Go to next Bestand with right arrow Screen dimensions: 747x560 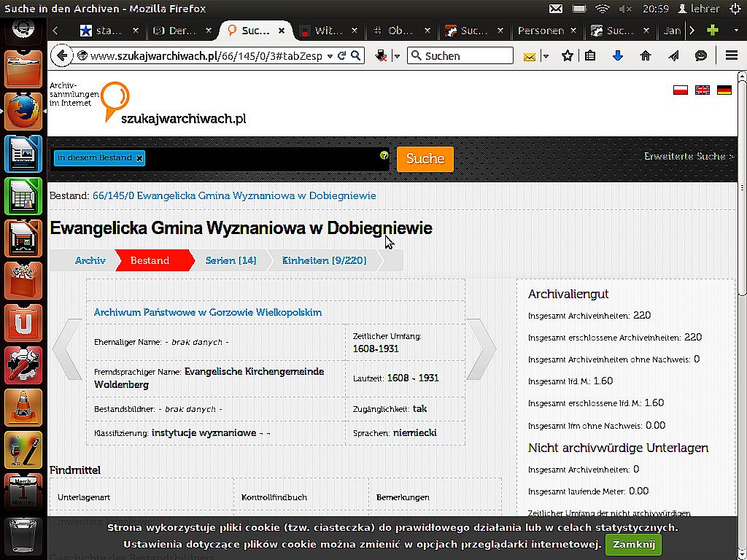pos(481,349)
